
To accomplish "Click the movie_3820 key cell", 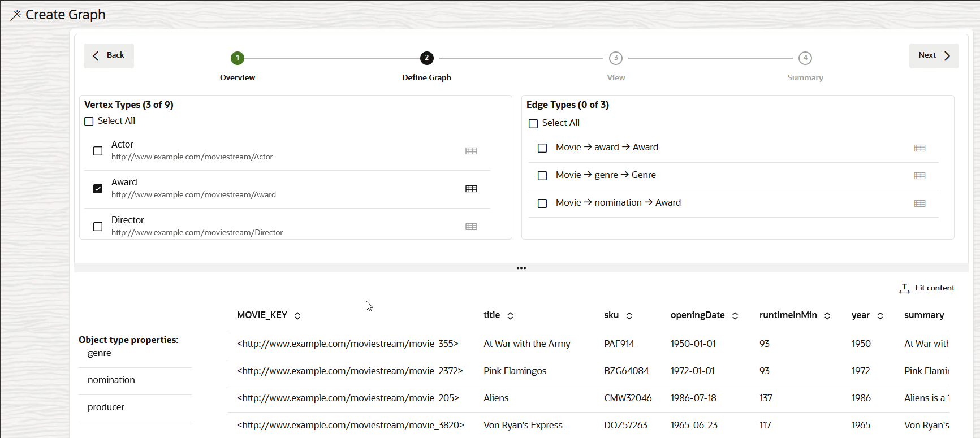I will click(351, 426).
